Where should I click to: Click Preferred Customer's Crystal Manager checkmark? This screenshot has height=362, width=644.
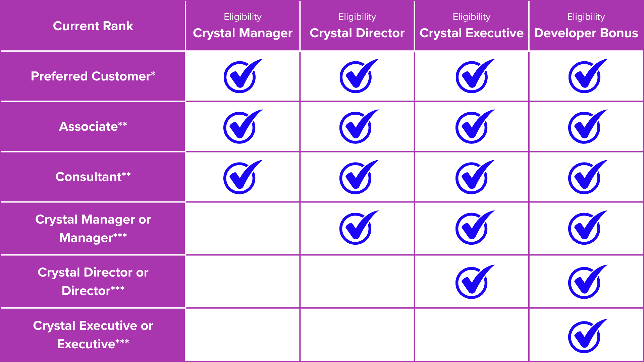pyautogui.click(x=240, y=77)
